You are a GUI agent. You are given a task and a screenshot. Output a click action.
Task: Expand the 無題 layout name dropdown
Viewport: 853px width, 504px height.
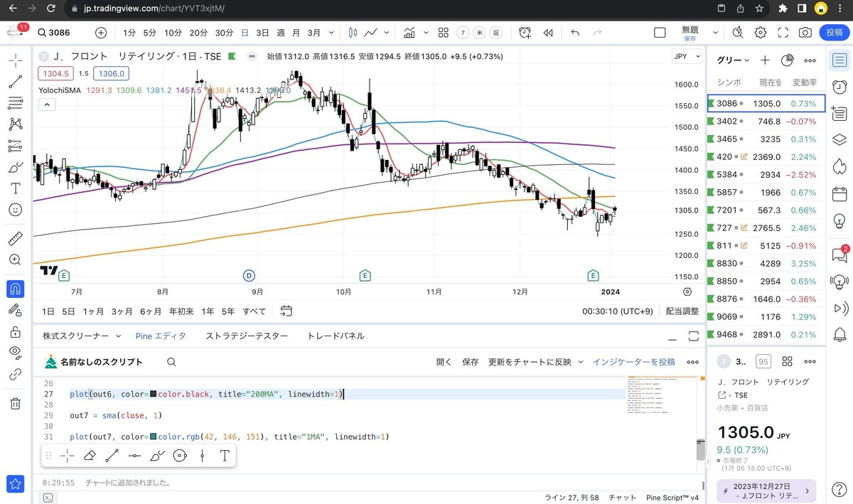click(x=715, y=33)
